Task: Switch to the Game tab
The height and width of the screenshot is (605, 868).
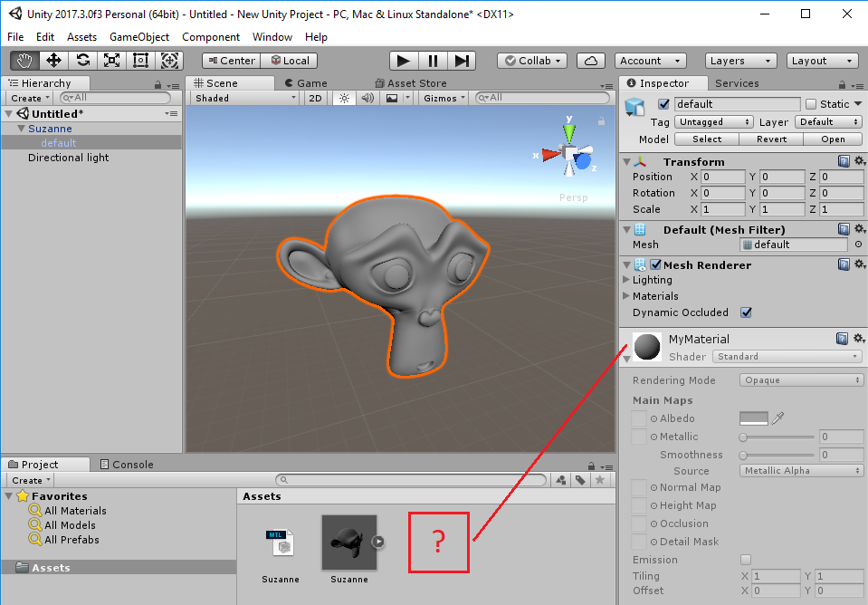Action: point(306,83)
